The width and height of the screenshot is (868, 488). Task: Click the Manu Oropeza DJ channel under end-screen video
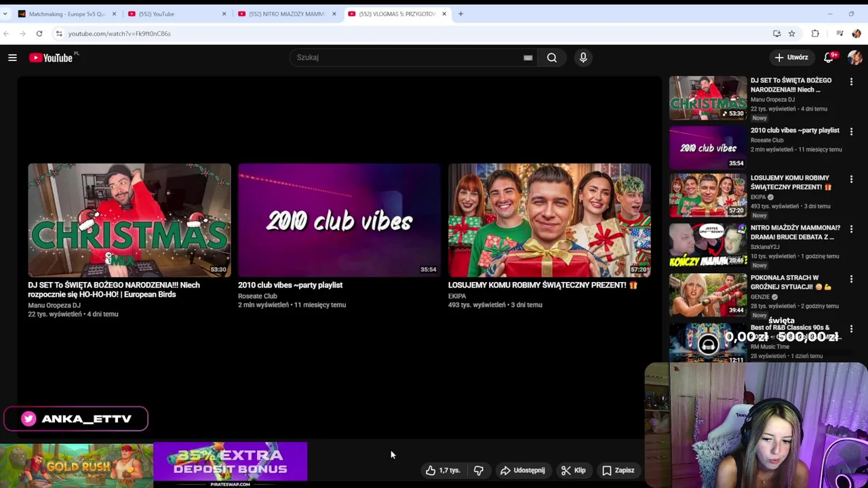pos(54,306)
